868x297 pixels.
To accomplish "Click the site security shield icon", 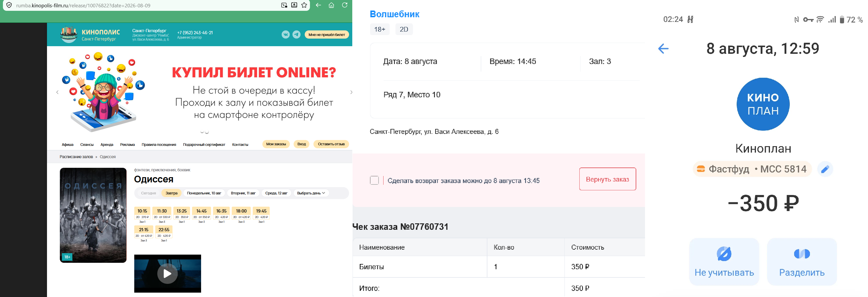I will 9,5.
